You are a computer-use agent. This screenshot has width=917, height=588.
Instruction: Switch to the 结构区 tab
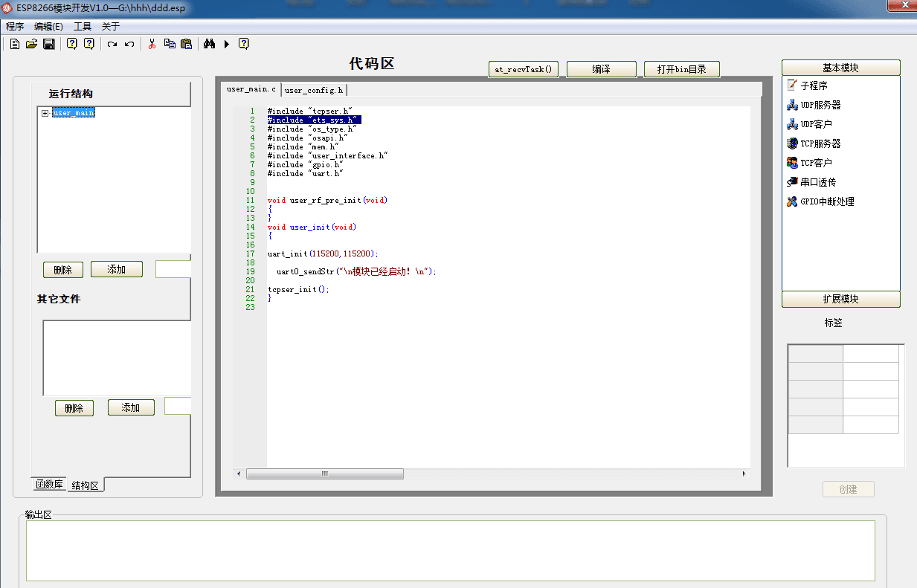86,485
